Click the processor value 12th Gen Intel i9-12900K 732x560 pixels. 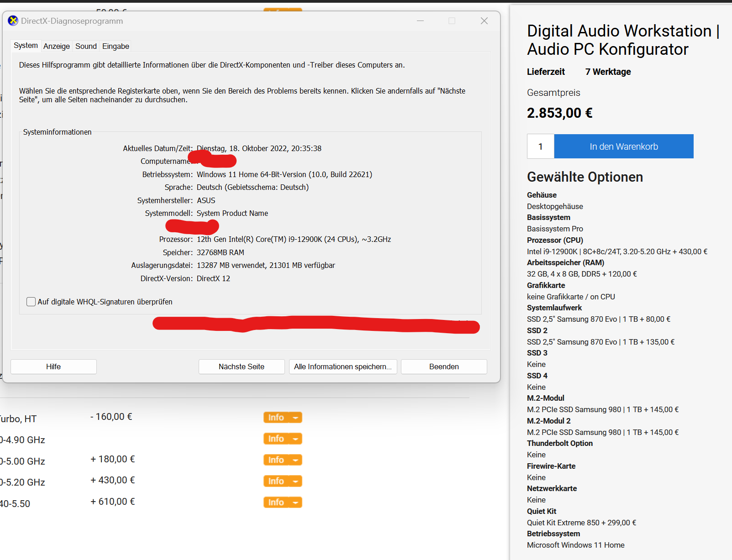pyautogui.click(x=294, y=239)
